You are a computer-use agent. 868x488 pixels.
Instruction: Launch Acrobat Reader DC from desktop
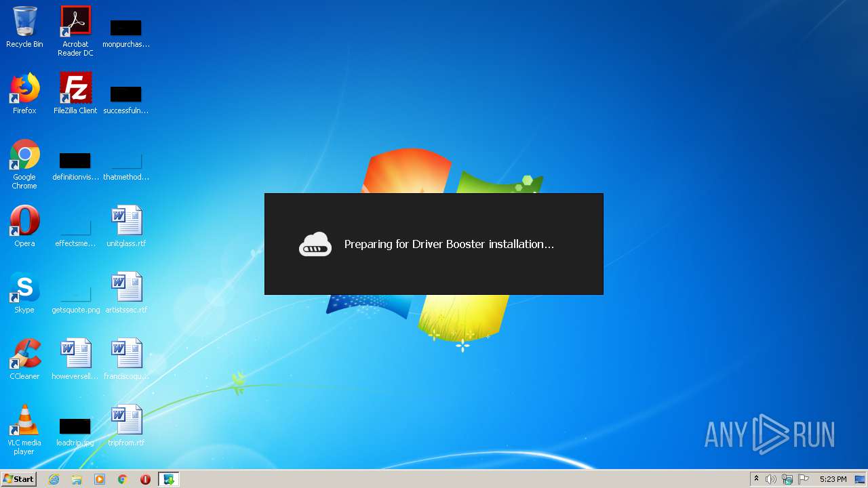(x=75, y=31)
